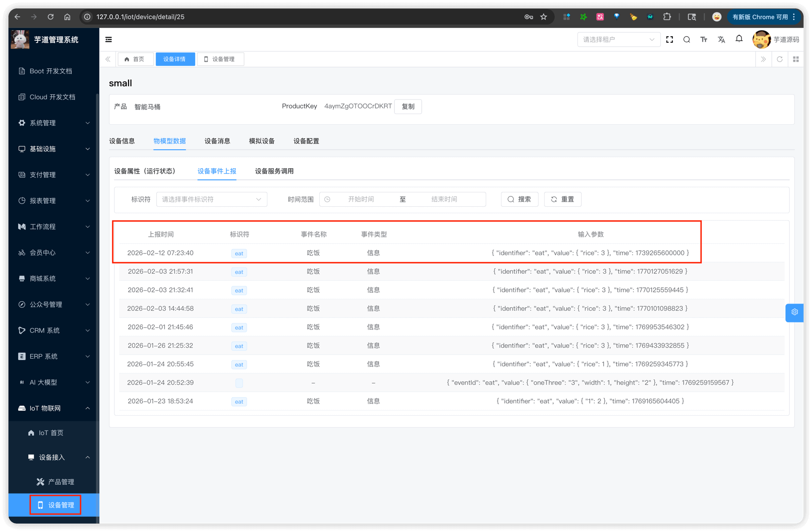812x532 pixels.
Task: Switch to the 设备服务调用 sub-tab
Action: (274, 171)
